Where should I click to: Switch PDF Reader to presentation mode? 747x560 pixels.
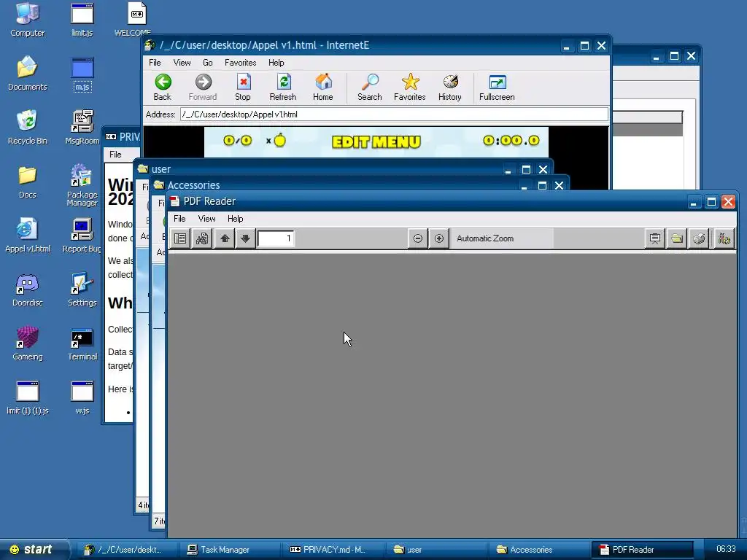(x=655, y=238)
